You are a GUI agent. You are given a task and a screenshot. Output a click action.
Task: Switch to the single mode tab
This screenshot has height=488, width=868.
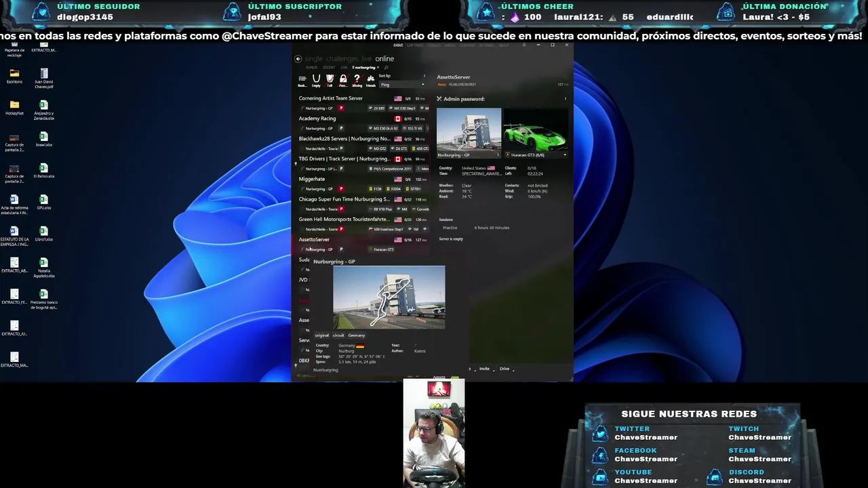tap(313, 59)
